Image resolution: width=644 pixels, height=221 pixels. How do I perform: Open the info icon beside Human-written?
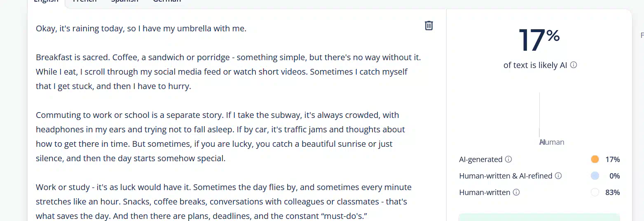tap(516, 193)
